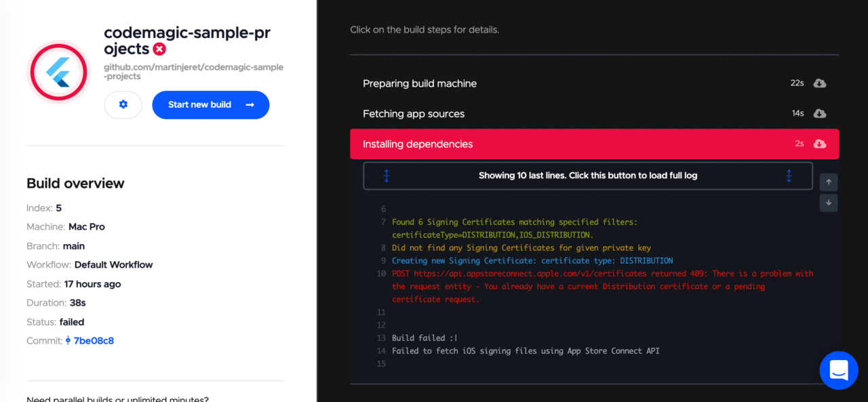Download Fetching app sources log
This screenshot has width=868, height=402.
[x=819, y=113]
